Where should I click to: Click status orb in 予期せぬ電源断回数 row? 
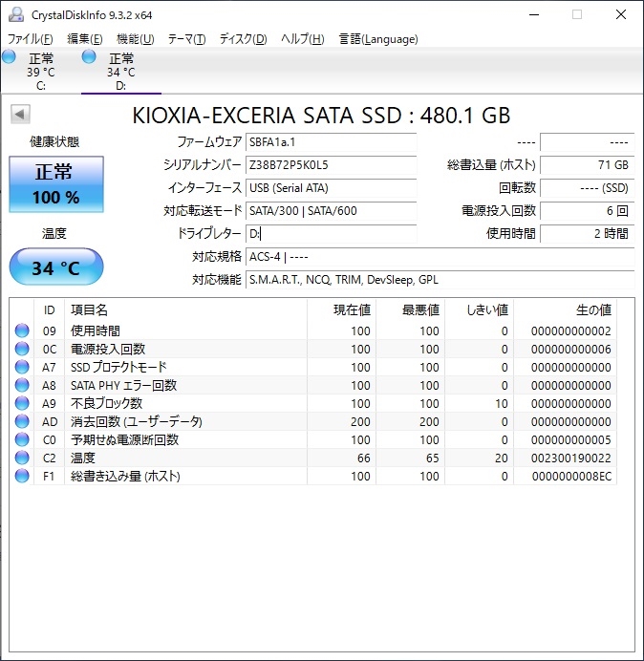[x=22, y=439]
